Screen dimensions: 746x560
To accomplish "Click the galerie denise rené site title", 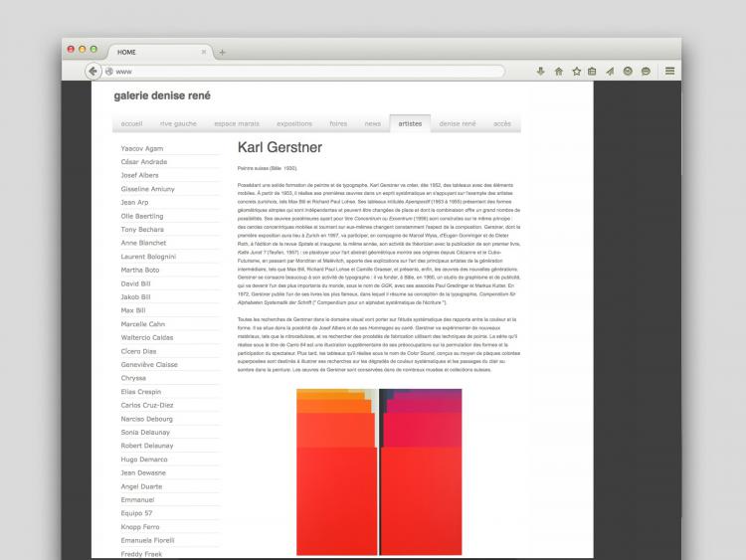I will pyautogui.click(x=162, y=95).
